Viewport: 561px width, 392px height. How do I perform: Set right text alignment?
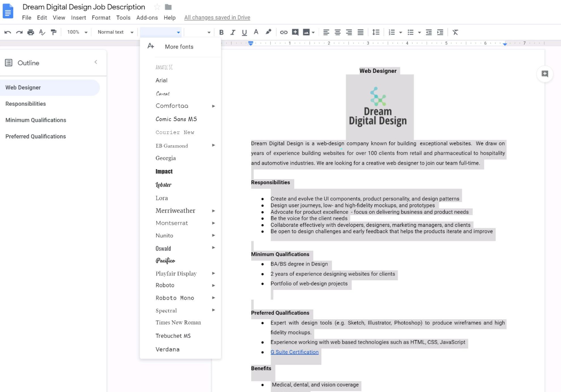tap(349, 32)
